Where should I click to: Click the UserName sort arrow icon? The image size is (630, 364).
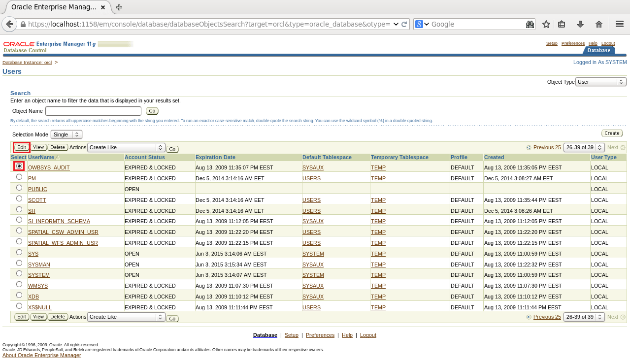[57, 158]
